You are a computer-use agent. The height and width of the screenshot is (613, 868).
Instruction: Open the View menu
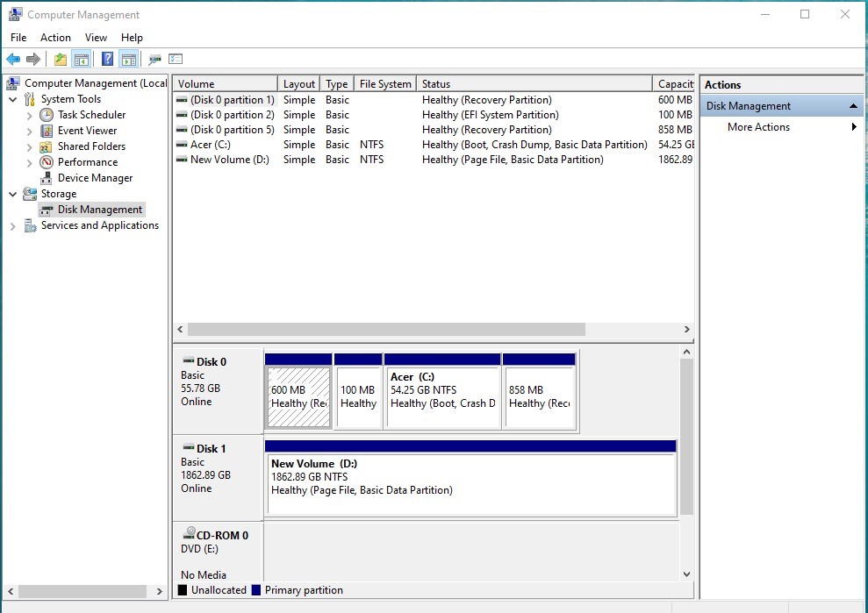coord(96,38)
